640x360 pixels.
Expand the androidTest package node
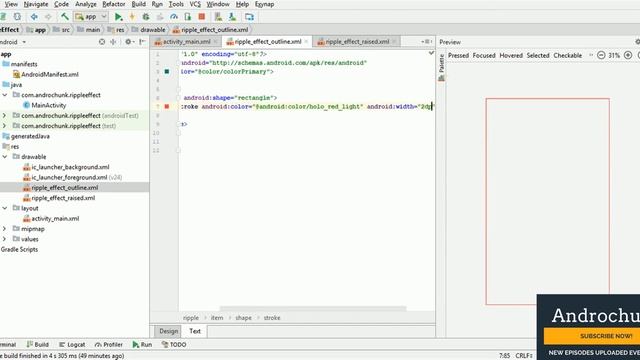(x=5, y=116)
